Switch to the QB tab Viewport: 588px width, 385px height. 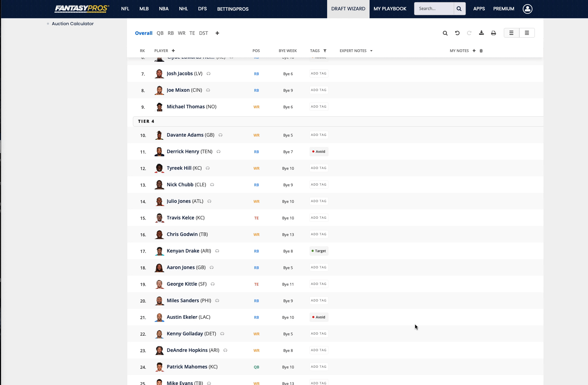160,33
